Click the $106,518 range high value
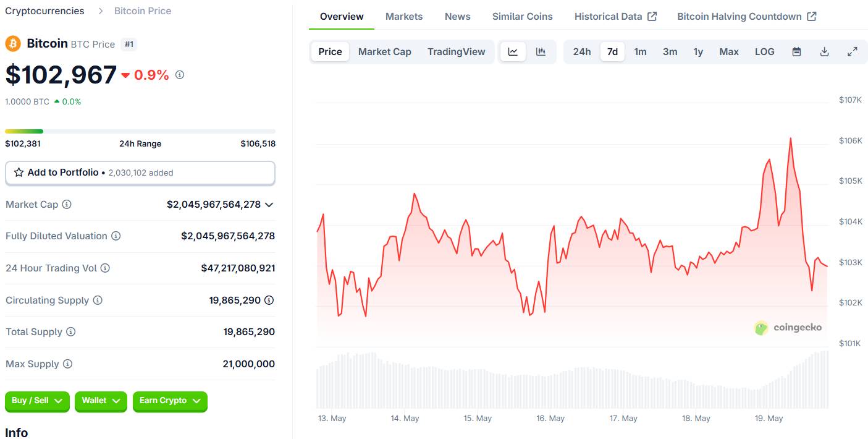This screenshot has height=439, width=868. 258,144
